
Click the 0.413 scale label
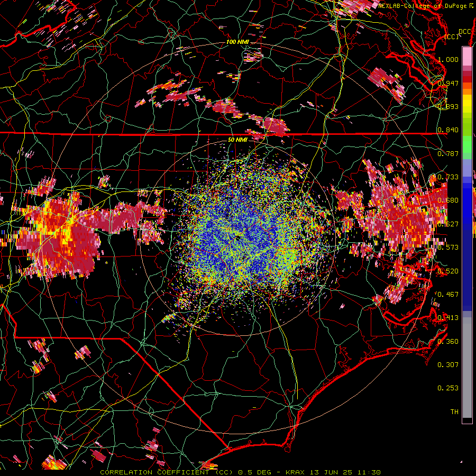(448, 317)
